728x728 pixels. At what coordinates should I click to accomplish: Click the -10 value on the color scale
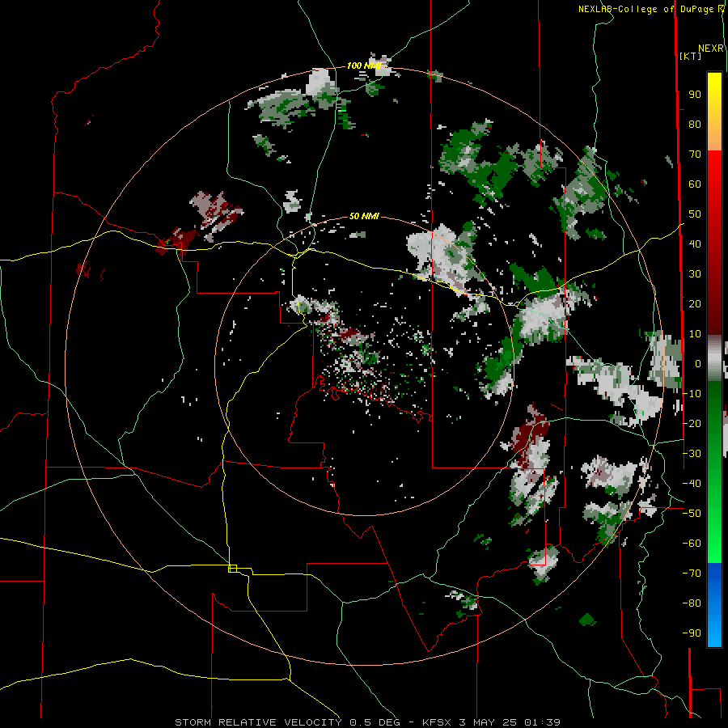(692, 394)
